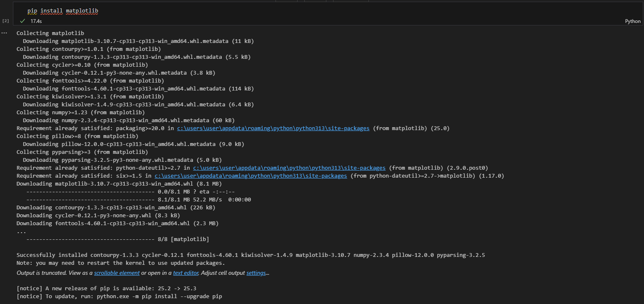The image size is (644, 304).
Task: Click the 0.0/8.1 MB progress line
Action: click(x=130, y=191)
